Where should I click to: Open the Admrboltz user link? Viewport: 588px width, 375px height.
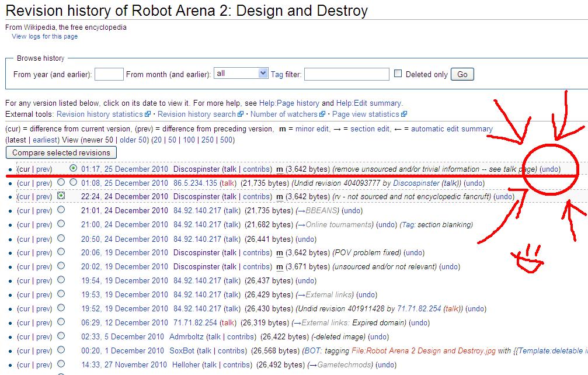(x=186, y=337)
